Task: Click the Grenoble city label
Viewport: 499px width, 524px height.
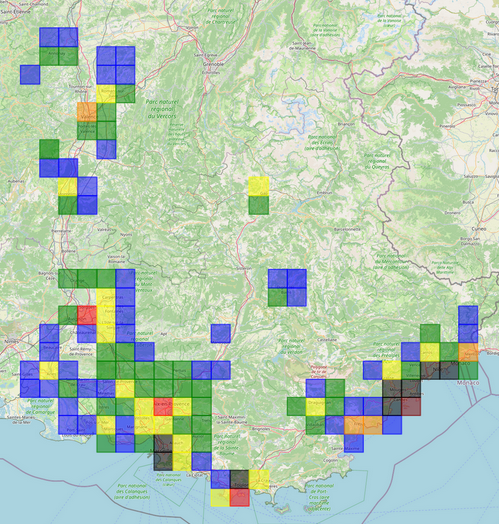Action: coord(214,64)
